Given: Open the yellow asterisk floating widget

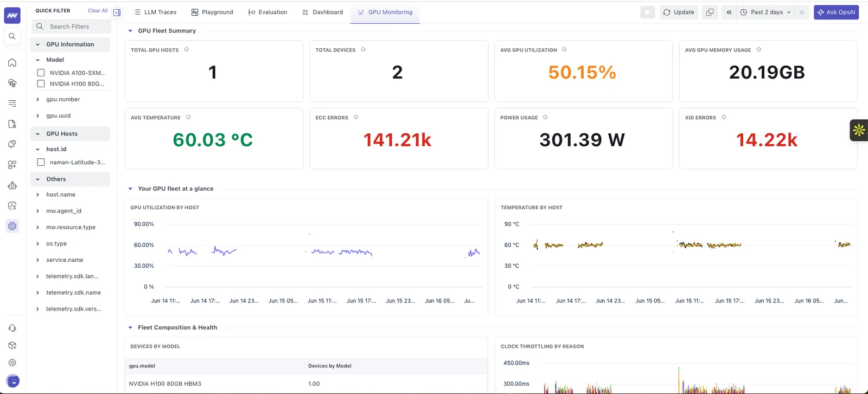Looking at the screenshot, I should click(x=859, y=130).
